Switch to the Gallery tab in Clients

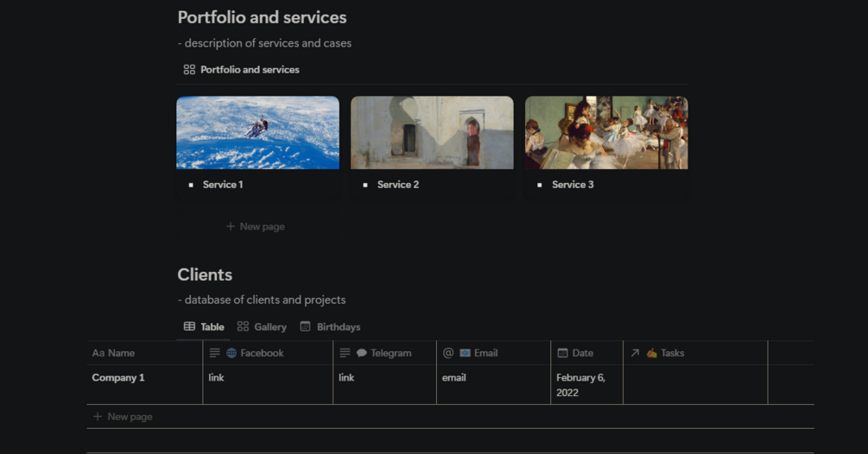(269, 327)
